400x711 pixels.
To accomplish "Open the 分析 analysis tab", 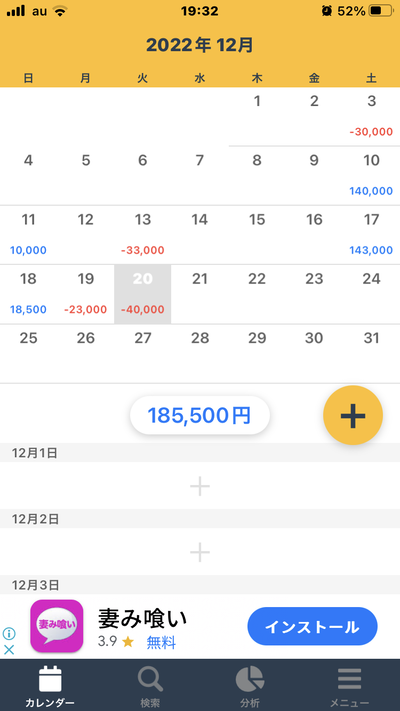I will point(250,687).
